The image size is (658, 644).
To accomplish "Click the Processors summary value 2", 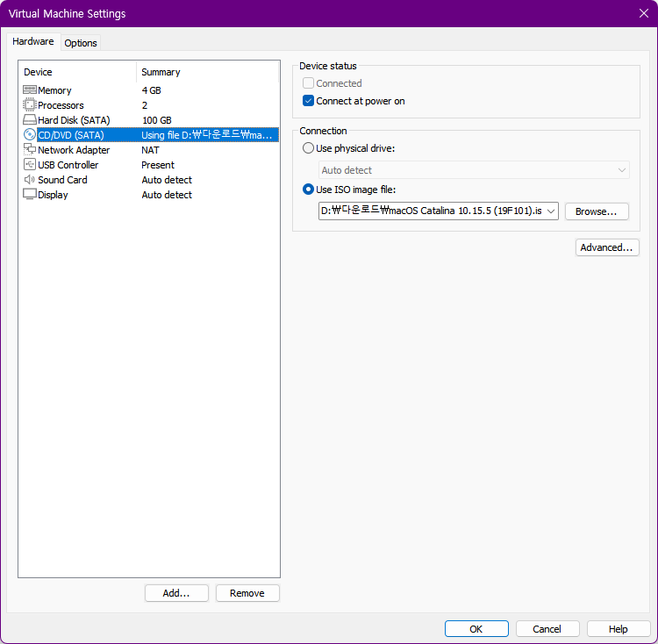I will (145, 105).
